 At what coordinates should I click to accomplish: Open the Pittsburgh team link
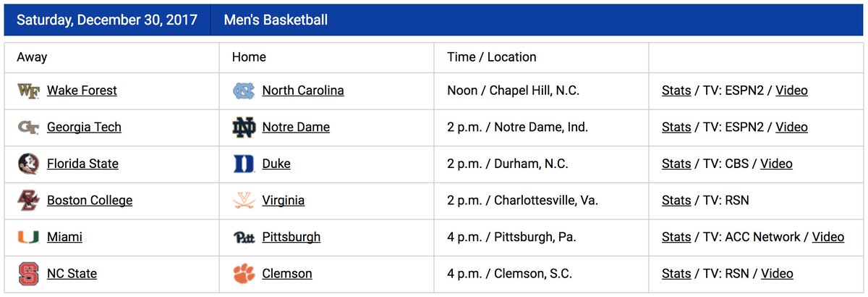(x=291, y=237)
